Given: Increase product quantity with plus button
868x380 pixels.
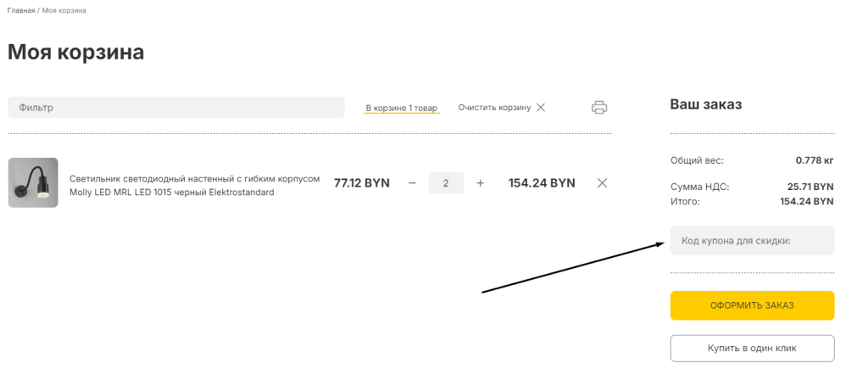Looking at the screenshot, I should tap(481, 183).
